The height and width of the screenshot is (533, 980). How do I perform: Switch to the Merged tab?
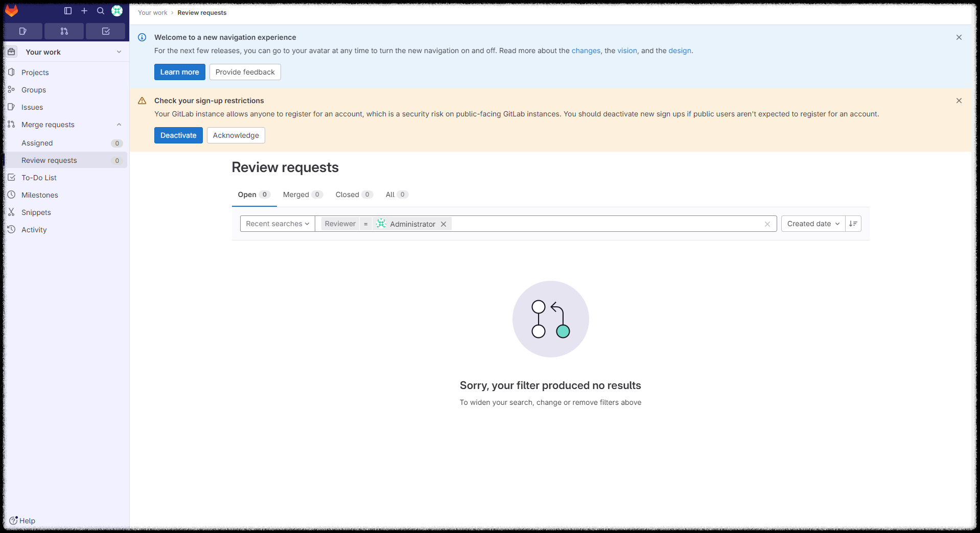pos(302,195)
